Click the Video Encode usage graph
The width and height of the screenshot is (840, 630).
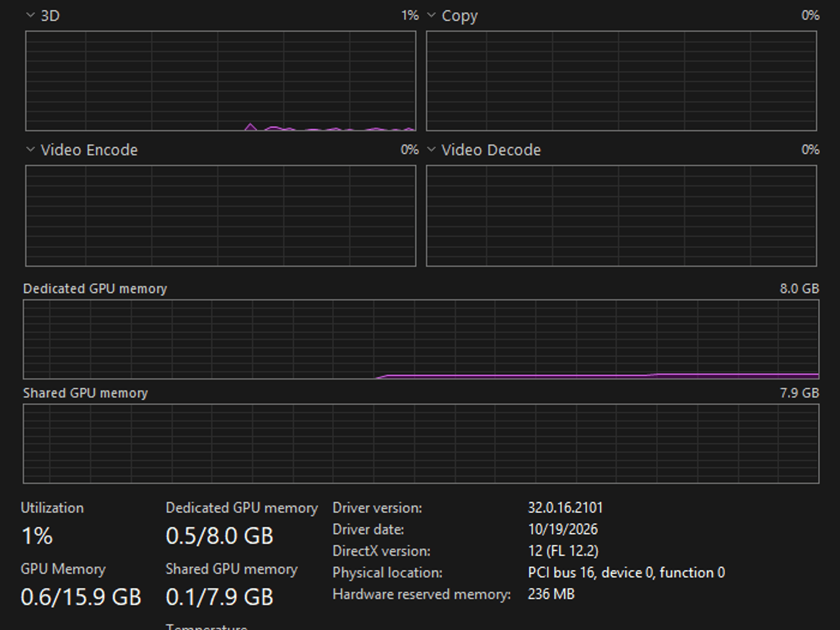click(x=221, y=216)
